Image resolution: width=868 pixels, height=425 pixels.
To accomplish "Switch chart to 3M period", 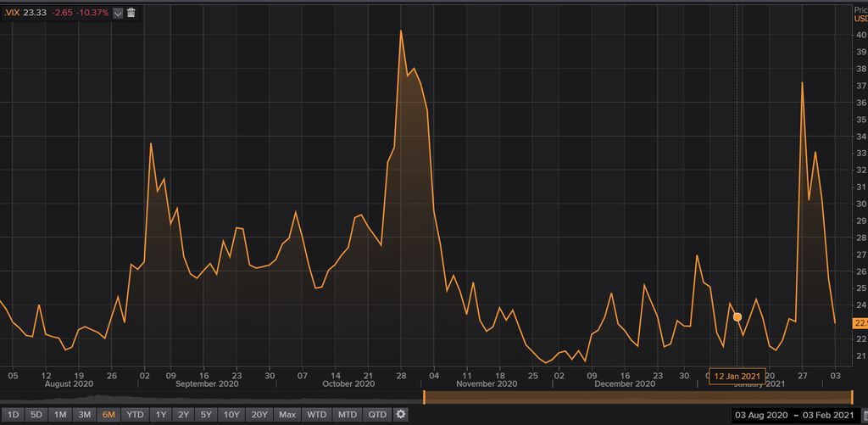I will coord(84,415).
